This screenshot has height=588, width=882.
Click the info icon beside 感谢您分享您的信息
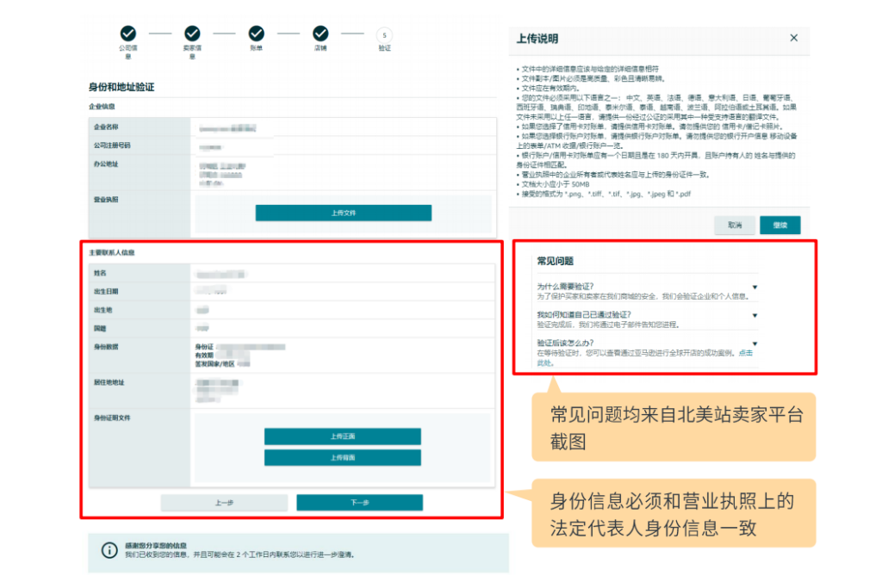pos(109,550)
